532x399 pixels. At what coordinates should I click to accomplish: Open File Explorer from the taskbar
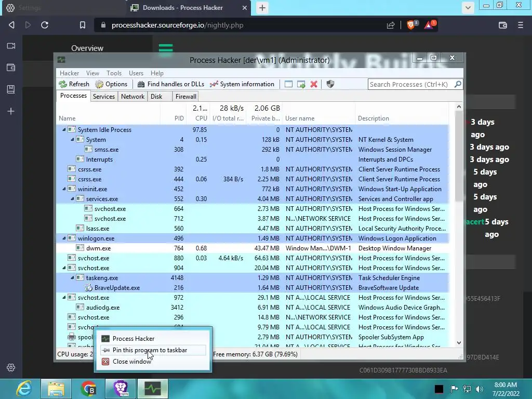(56, 389)
